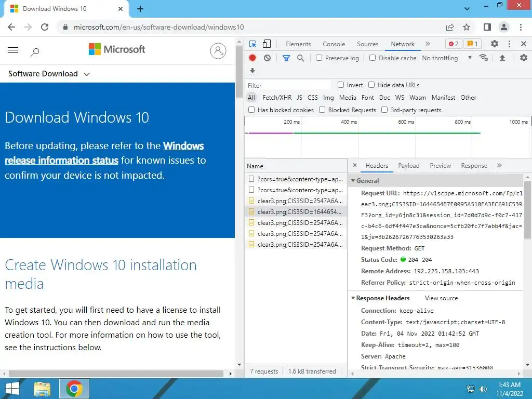Enable Disable cache checkbox
Viewport: 532px width, 399px height.
[373, 58]
